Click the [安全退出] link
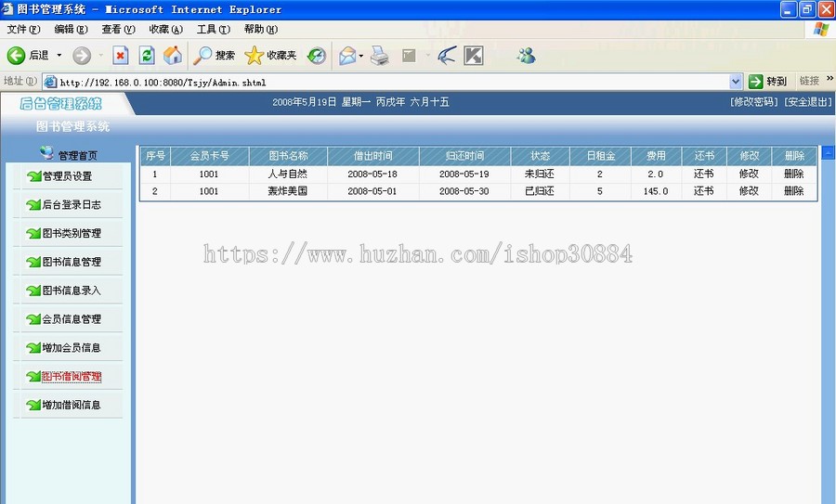The width and height of the screenshot is (836, 504). (x=808, y=102)
